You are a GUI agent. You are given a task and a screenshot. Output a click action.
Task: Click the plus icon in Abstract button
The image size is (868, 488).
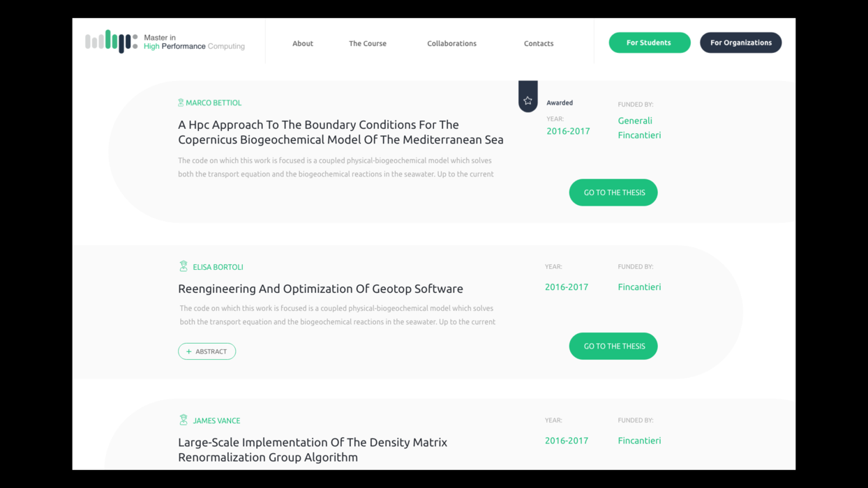[189, 351]
